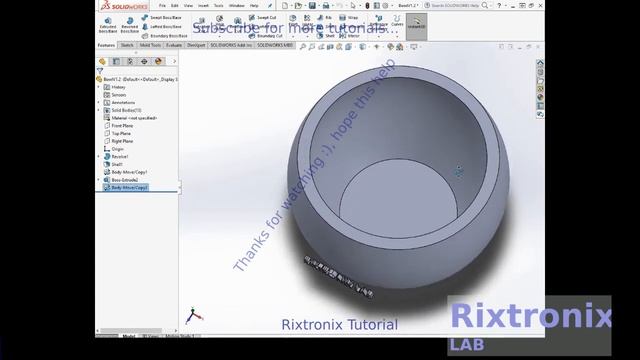This screenshot has width=640, height=360.
Task: Click the New document icon
Action: [285, 6]
